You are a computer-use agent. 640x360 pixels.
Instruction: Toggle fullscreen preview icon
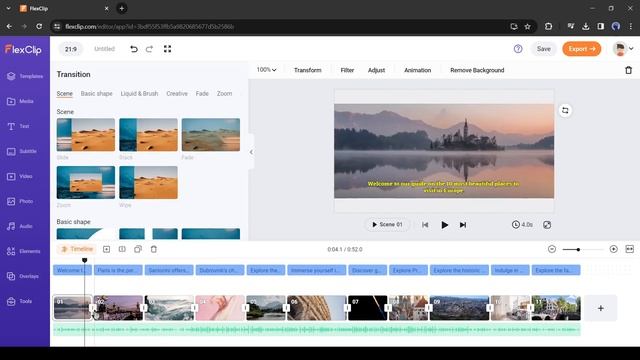167,49
